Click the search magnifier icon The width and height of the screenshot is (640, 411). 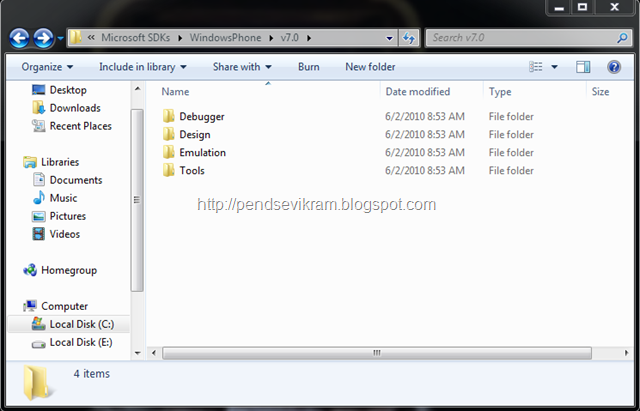point(622,38)
